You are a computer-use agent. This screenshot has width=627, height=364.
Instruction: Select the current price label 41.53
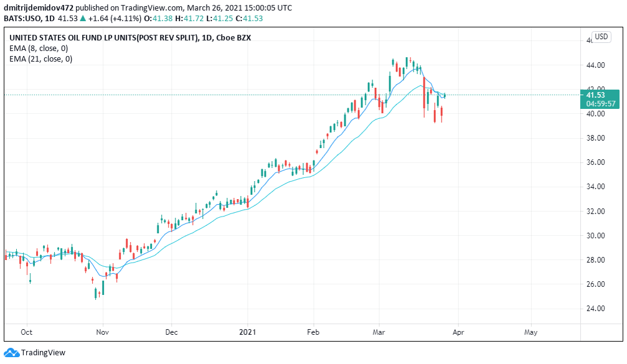595,95
